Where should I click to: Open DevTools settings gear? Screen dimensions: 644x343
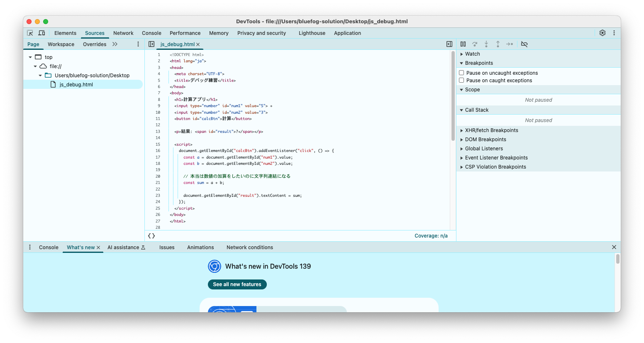[x=603, y=33]
